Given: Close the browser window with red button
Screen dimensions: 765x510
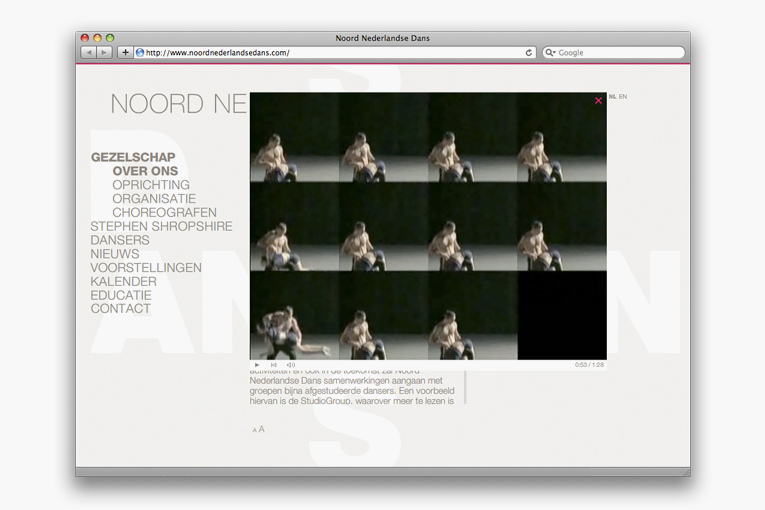Looking at the screenshot, I should coord(84,38).
